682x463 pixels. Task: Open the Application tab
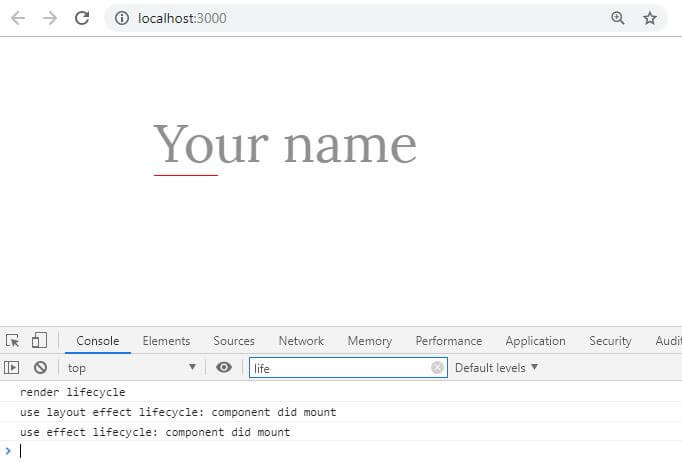tap(535, 341)
